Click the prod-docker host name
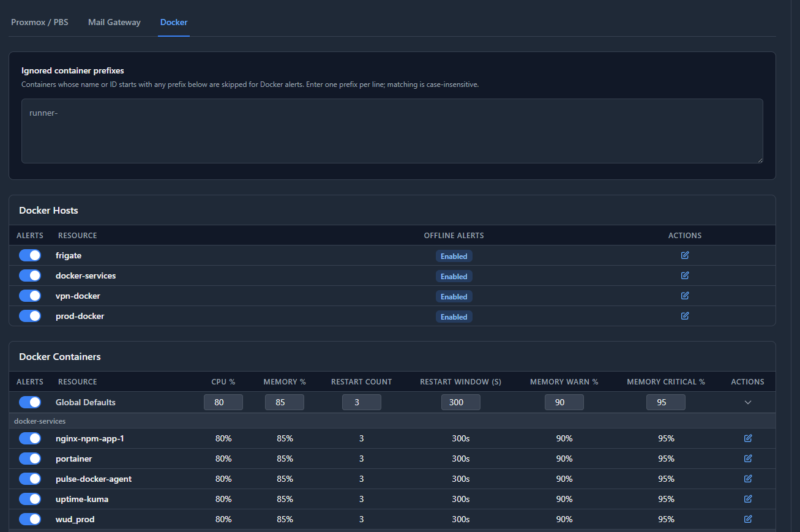 pos(80,316)
